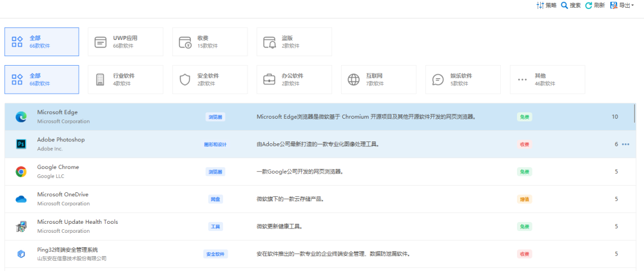This screenshot has width=644, height=271.
Task: Select the Microsoft Update Health Tools name
Action: (77, 222)
